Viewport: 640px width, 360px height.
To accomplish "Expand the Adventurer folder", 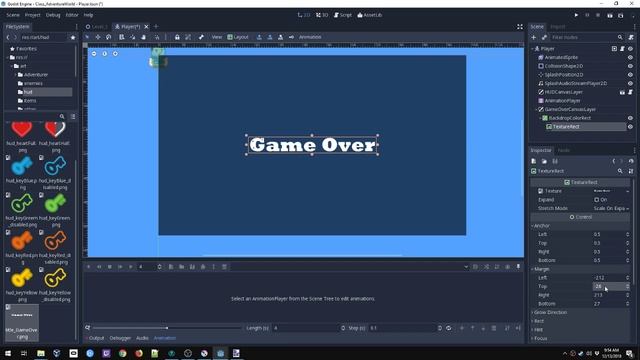I will pyautogui.click(x=16, y=75).
